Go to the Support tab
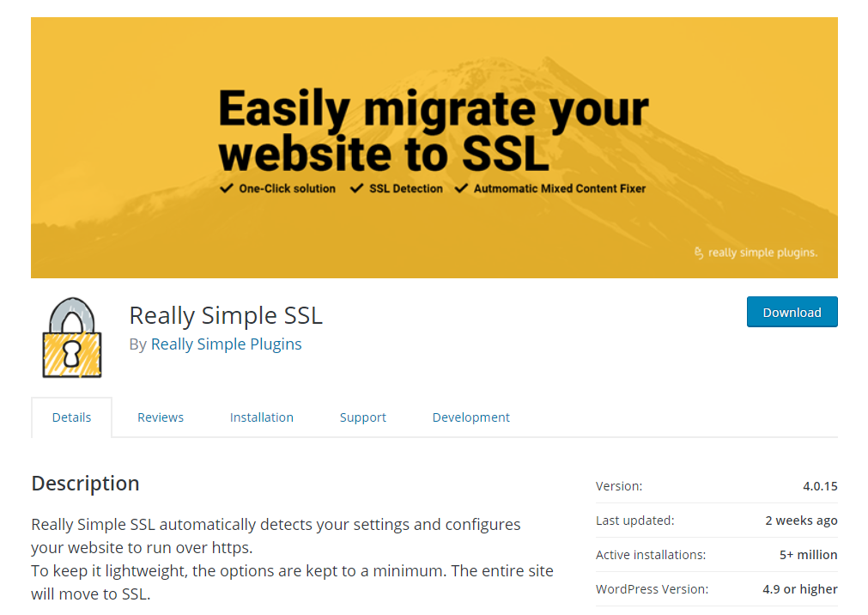Screen dimensions: 868x615 click(x=362, y=417)
